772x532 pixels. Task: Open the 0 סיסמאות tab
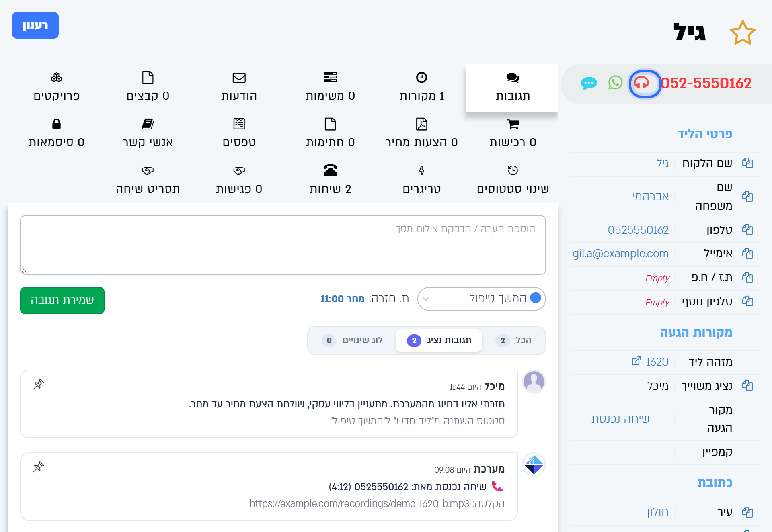click(56, 134)
